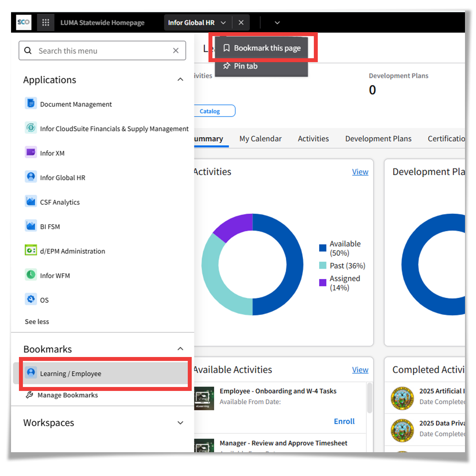Click the Completed Activities heading
The height and width of the screenshot is (476, 476).
(x=428, y=370)
